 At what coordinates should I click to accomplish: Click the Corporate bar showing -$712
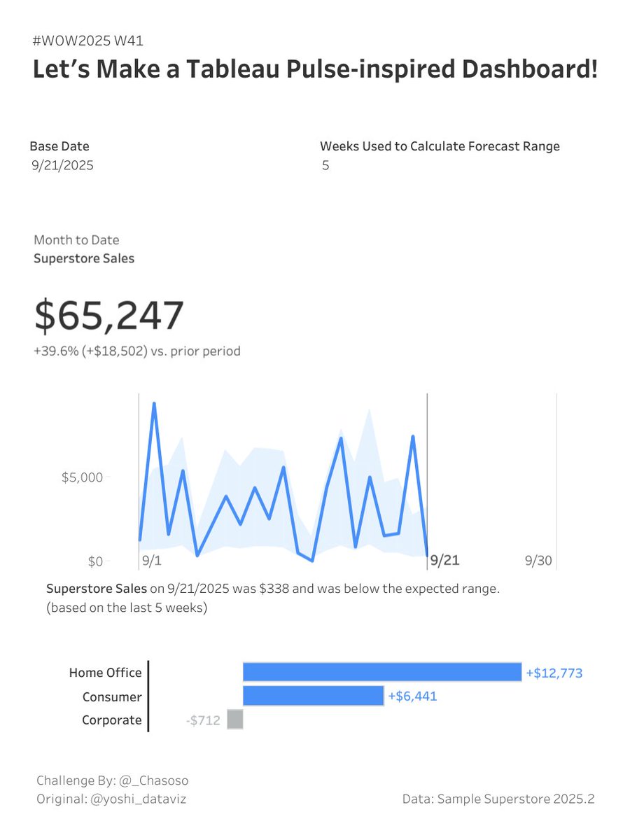click(x=234, y=720)
